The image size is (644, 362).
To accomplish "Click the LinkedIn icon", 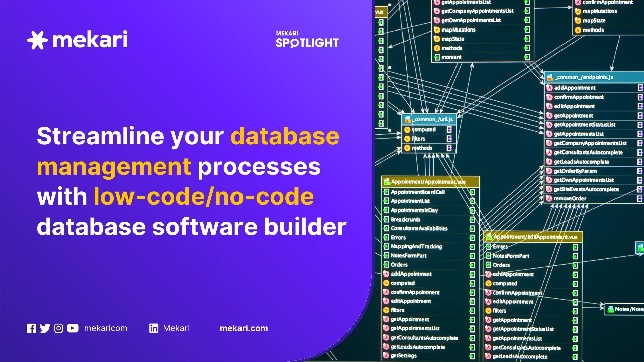I will [x=154, y=328].
